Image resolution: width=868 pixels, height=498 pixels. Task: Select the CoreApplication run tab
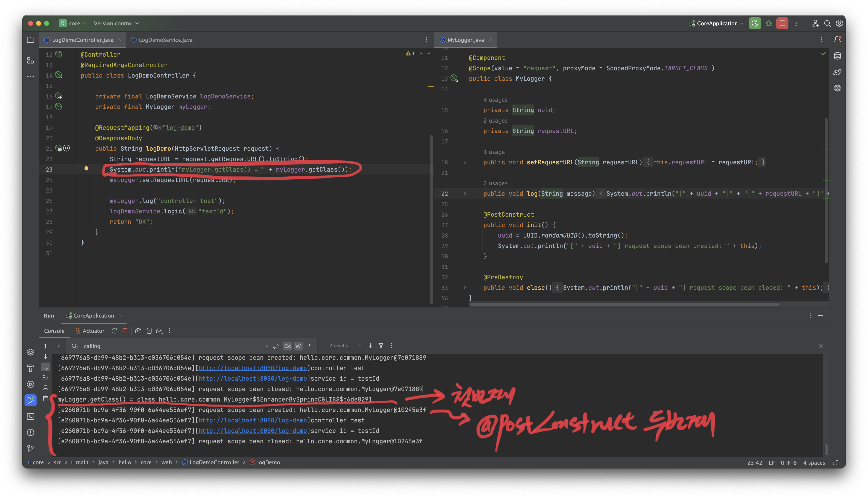tap(93, 316)
